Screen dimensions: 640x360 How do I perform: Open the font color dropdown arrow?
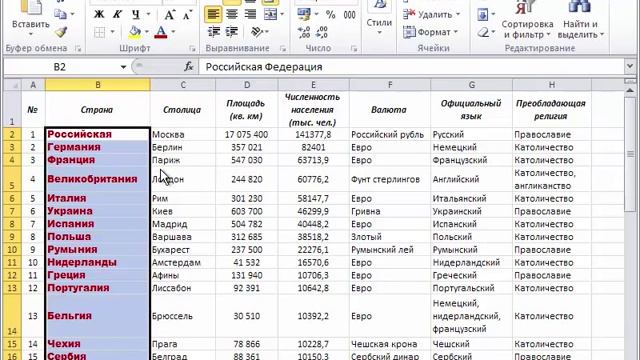[173, 32]
